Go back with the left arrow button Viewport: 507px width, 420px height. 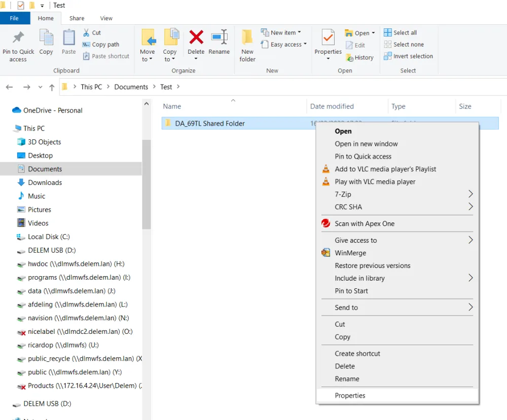pos(9,87)
